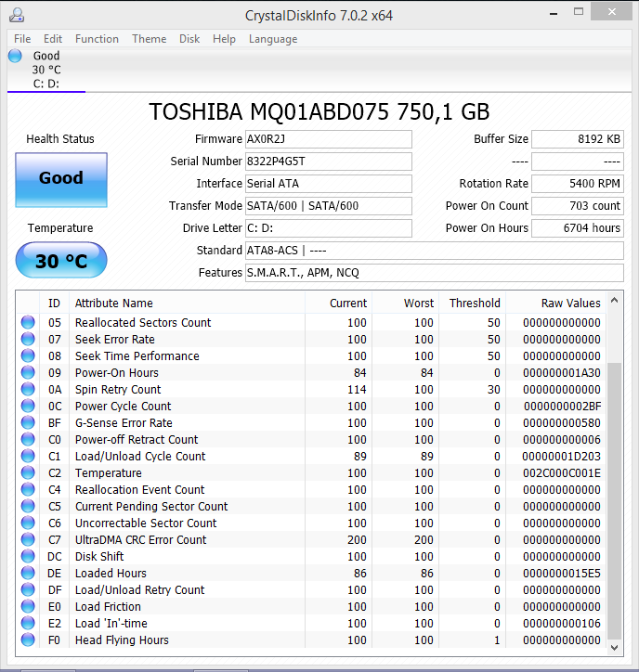This screenshot has height=672, width=639.
Task: Click the CrystalDiskInfo app icon in title bar
Action: [x=17, y=15]
